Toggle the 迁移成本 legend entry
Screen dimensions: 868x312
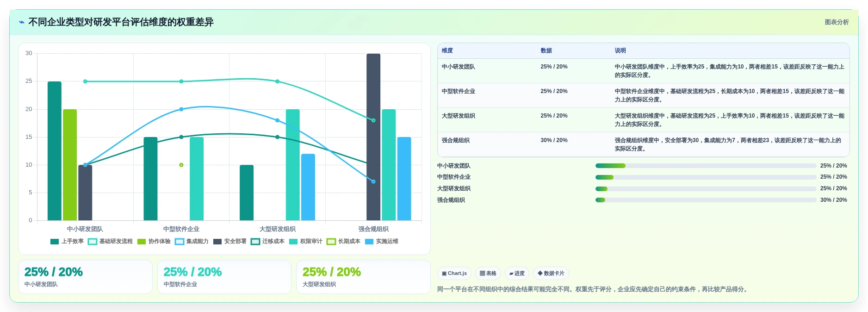coord(268,241)
